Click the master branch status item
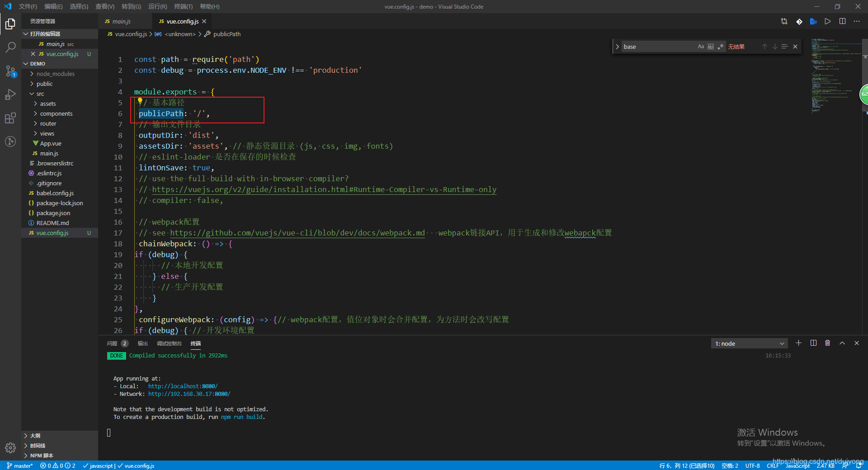This screenshot has height=470, width=868. [x=20, y=465]
